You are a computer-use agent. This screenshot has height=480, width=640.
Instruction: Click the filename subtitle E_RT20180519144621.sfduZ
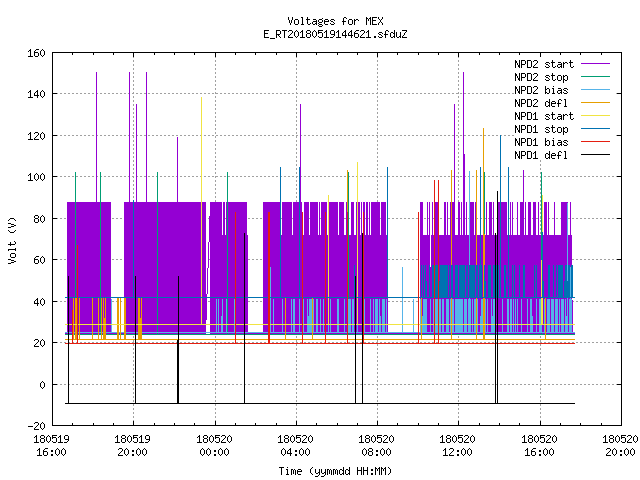[335, 34]
